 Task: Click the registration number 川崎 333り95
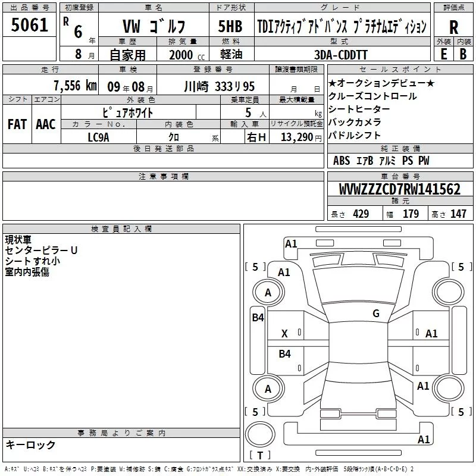219,86
